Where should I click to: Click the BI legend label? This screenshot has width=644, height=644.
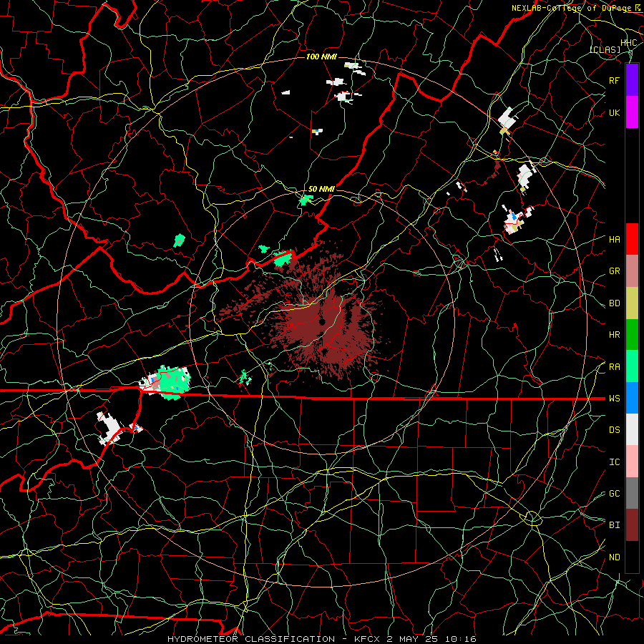614,525
